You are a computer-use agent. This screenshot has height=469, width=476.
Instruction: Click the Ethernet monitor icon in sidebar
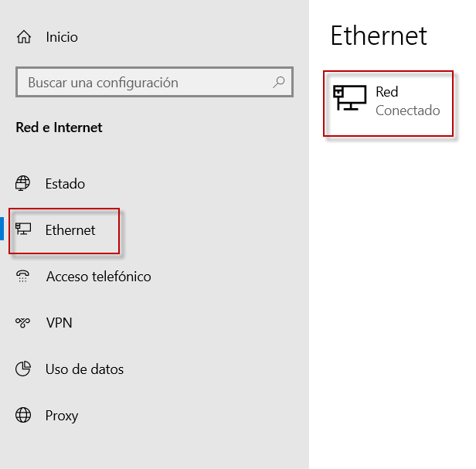click(23, 229)
